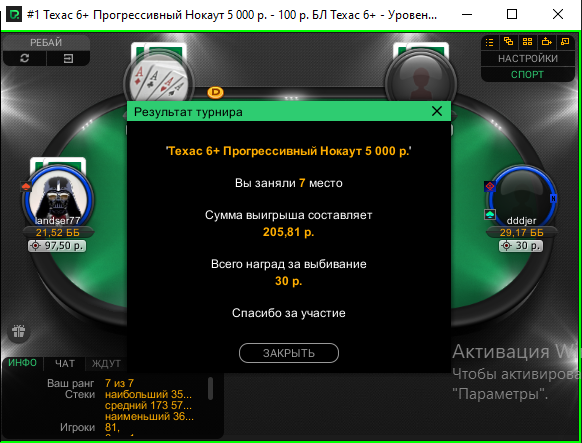Click the resize table window icon

coord(565,42)
